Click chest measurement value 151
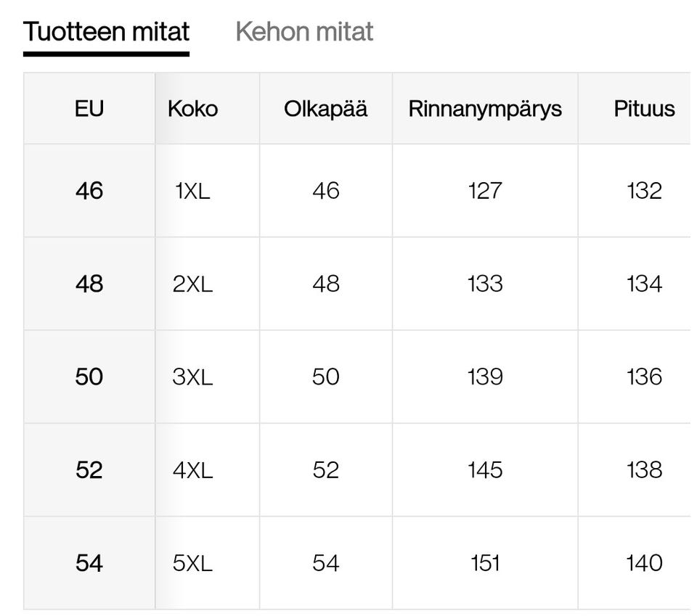The height and width of the screenshot is (616, 697). (x=485, y=563)
